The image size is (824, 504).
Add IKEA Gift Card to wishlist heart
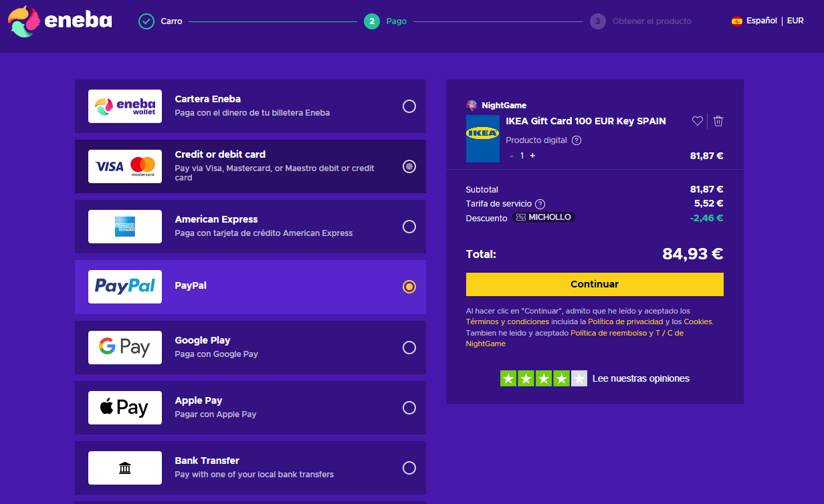coord(697,121)
